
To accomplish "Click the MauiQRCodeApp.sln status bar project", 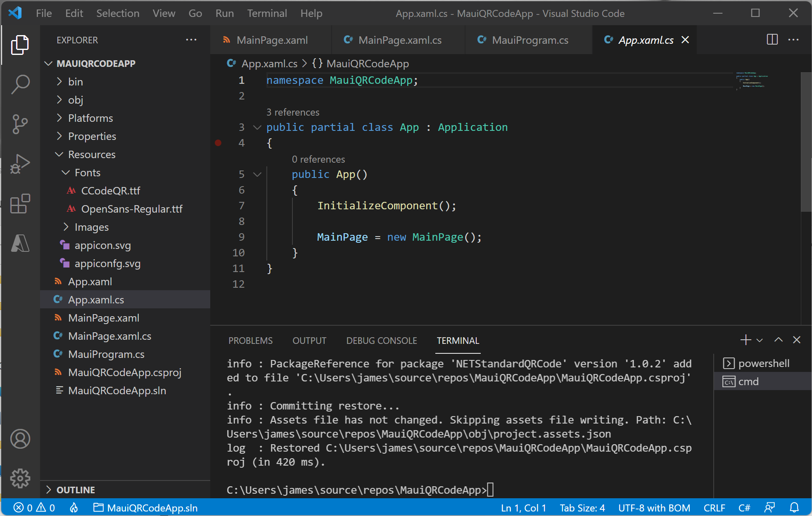I will coord(145,508).
